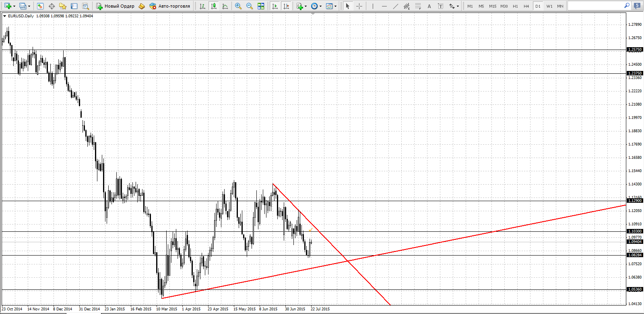Click the Новый Ордер button
644x314 pixels.
pyautogui.click(x=115, y=6)
